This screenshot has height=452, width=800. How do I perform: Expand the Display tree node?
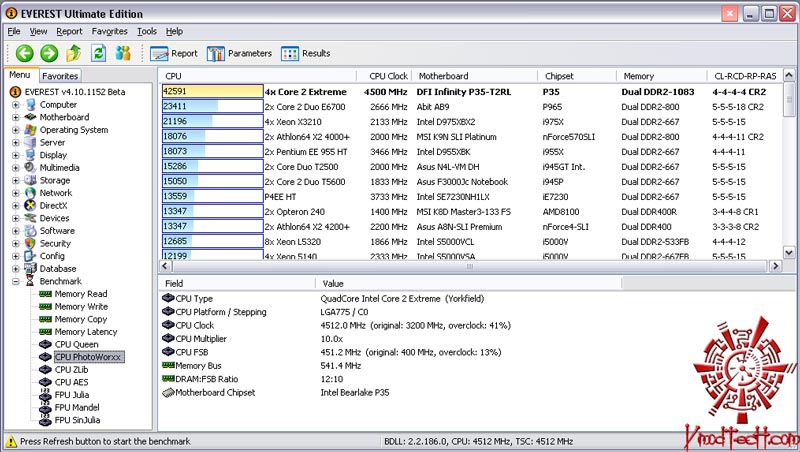click(16, 155)
